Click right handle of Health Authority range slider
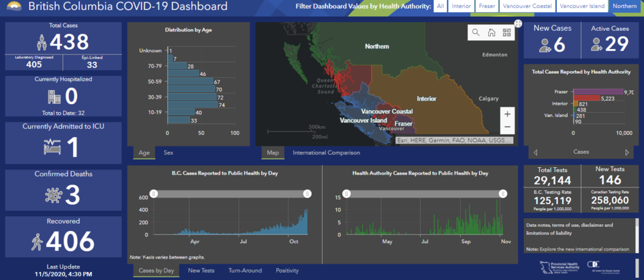 coord(502,194)
